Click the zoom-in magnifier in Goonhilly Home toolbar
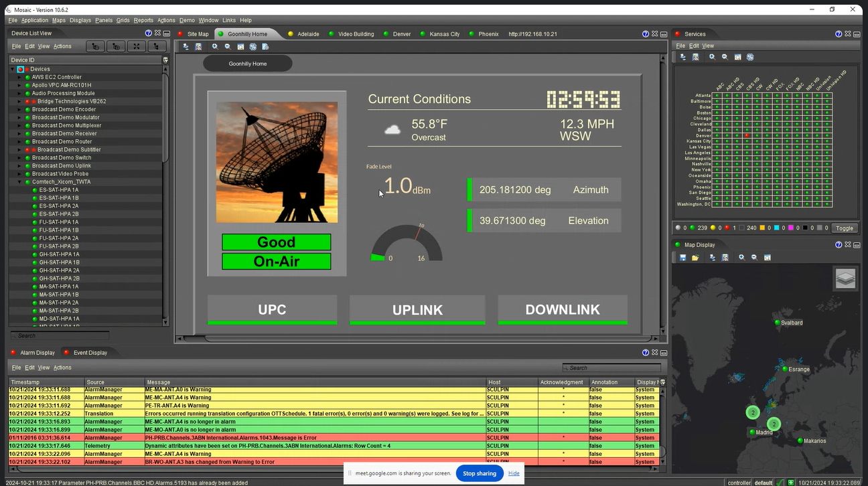This screenshot has width=868, height=486. click(215, 47)
